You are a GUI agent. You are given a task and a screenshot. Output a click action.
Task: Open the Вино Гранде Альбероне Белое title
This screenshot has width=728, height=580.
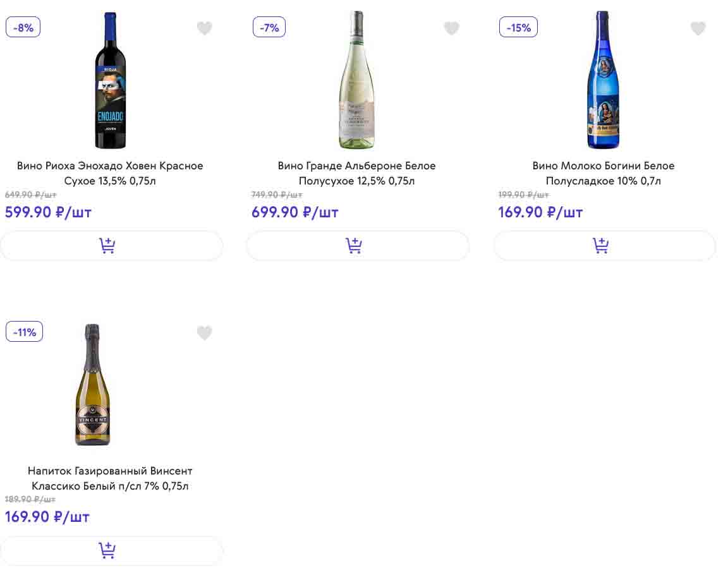coord(356,173)
